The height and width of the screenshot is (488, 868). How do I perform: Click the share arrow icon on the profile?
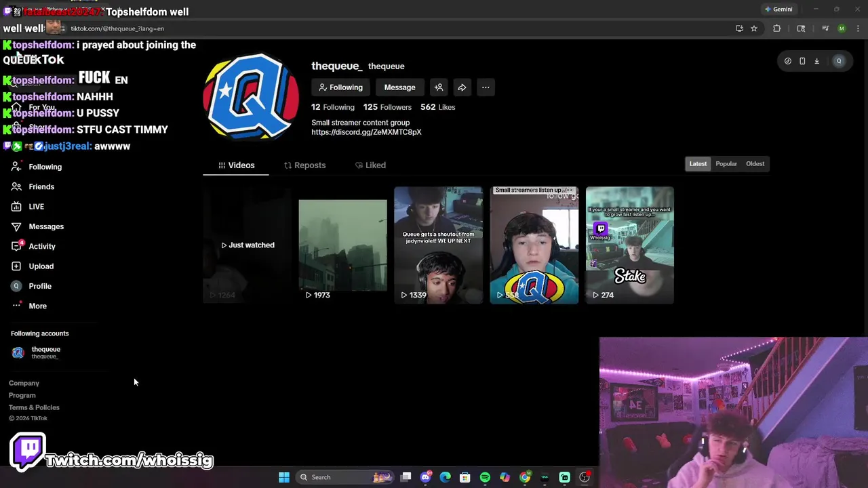tap(462, 87)
